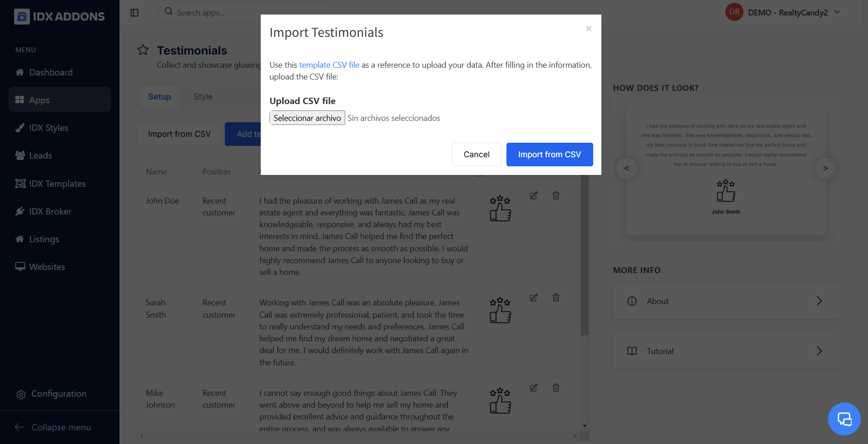This screenshot has width=868, height=444.
Task: Confirm with the blue Import from CSV button
Action: pyautogui.click(x=549, y=155)
